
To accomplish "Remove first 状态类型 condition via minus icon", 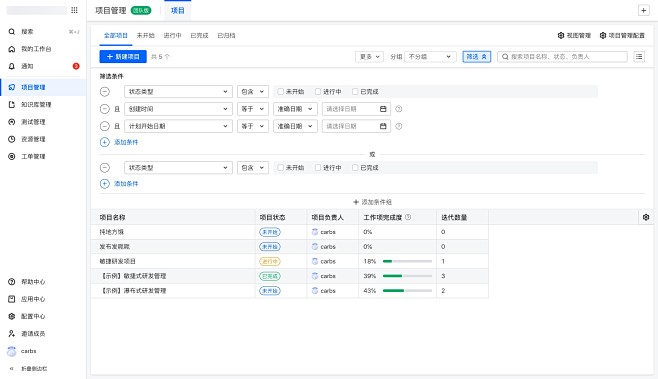I will click(105, 91).
